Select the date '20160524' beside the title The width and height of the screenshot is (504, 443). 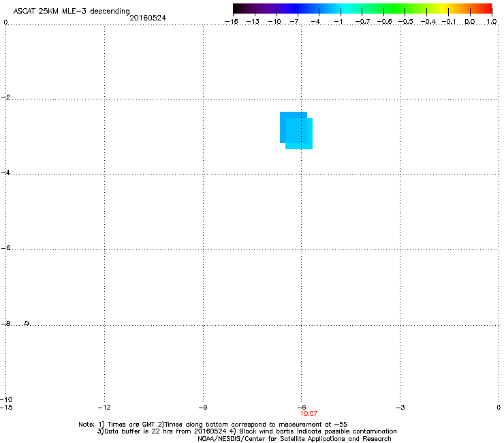(148, 18)
